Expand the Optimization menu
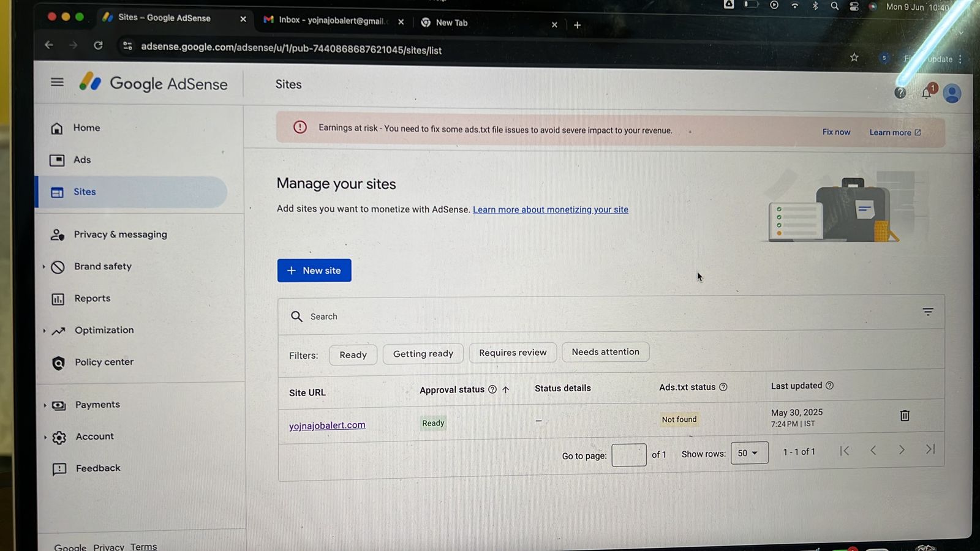 pos(44,331)
